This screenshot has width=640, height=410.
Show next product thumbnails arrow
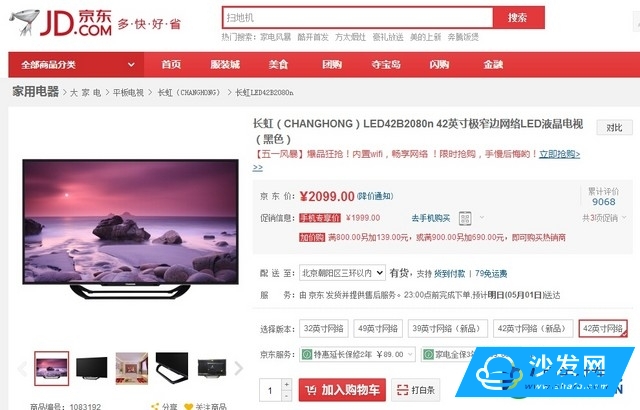point(238,368)
